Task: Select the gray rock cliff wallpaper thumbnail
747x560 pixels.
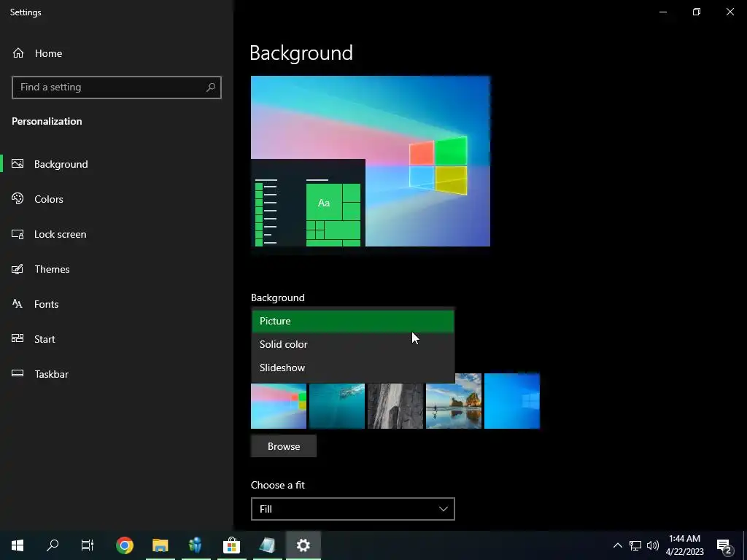Action: (395, 405)
